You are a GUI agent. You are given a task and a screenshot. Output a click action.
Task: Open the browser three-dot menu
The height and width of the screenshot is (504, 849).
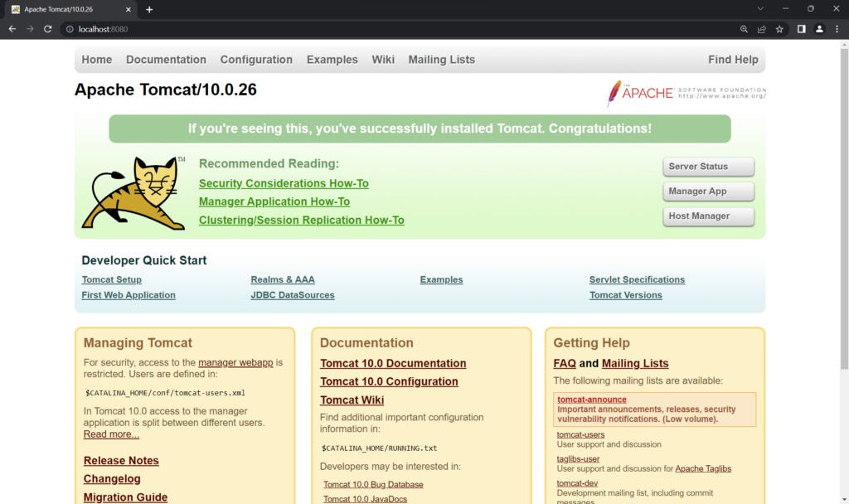(x=837, y=29)
